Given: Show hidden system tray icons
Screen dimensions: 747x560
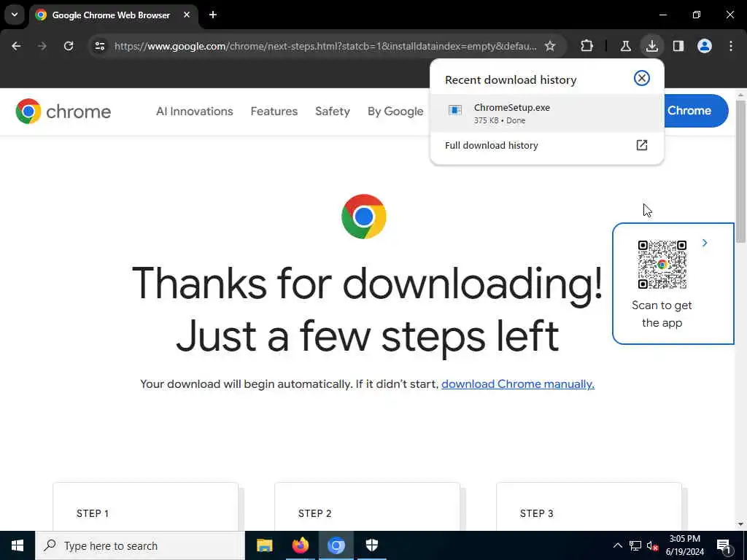Looking at the screenshot, I should pos(617,545).
